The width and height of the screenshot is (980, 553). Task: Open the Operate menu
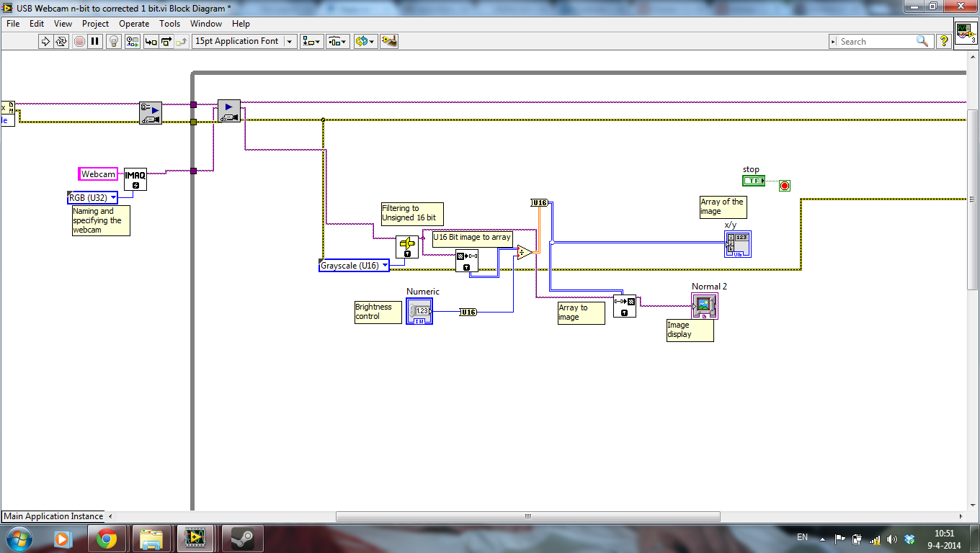[x=134, y=24]
